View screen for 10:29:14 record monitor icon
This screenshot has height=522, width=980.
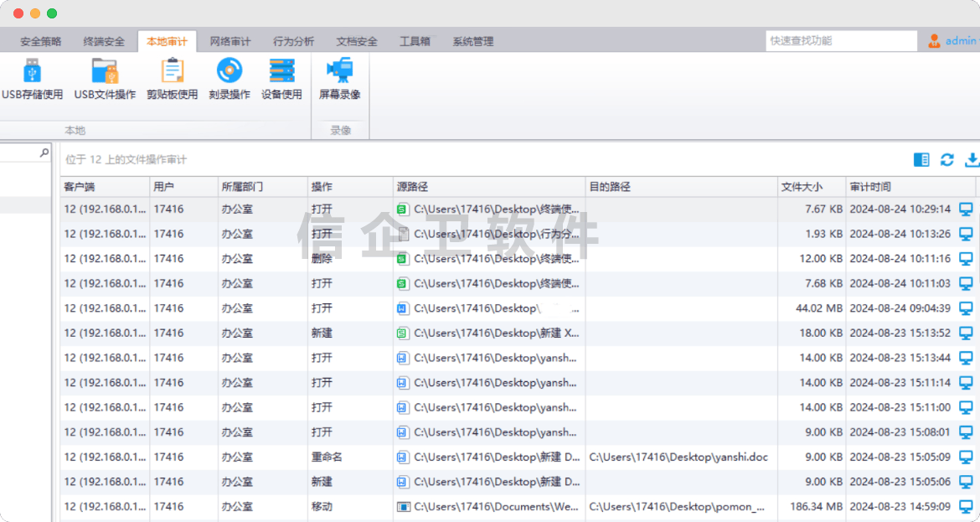point(966,209)
